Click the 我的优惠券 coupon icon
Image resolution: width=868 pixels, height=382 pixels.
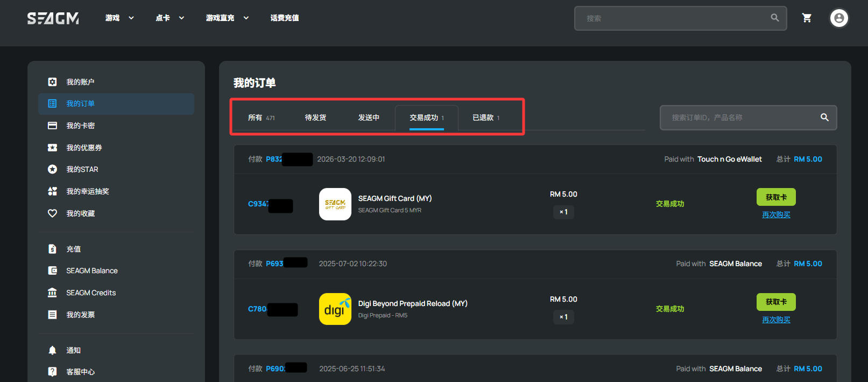tap(52, 148)
